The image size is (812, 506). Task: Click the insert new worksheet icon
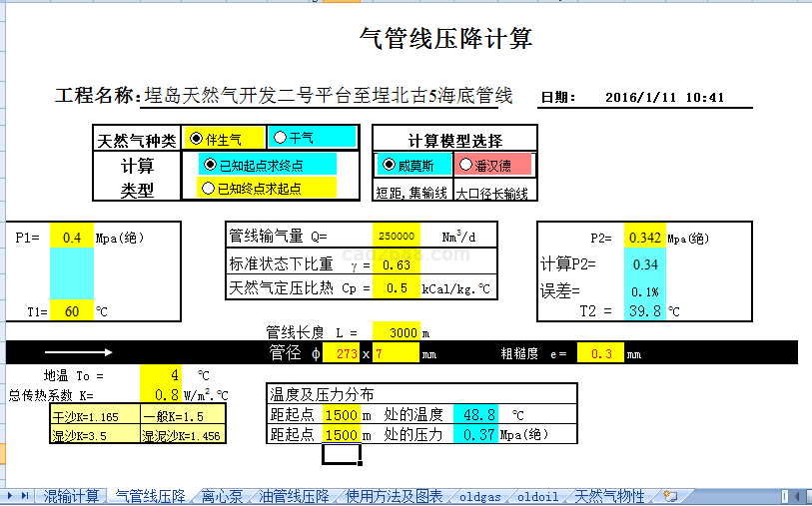pos(670,496)
